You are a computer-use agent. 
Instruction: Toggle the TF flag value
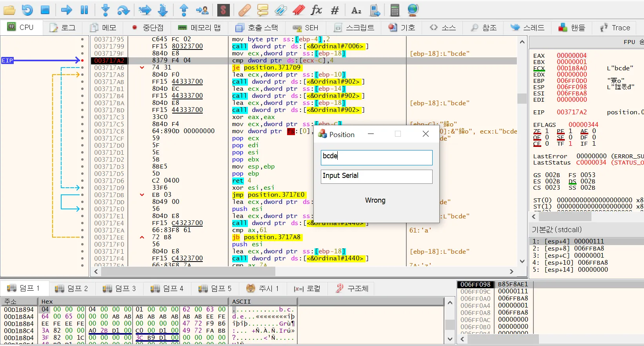(570, 144)
